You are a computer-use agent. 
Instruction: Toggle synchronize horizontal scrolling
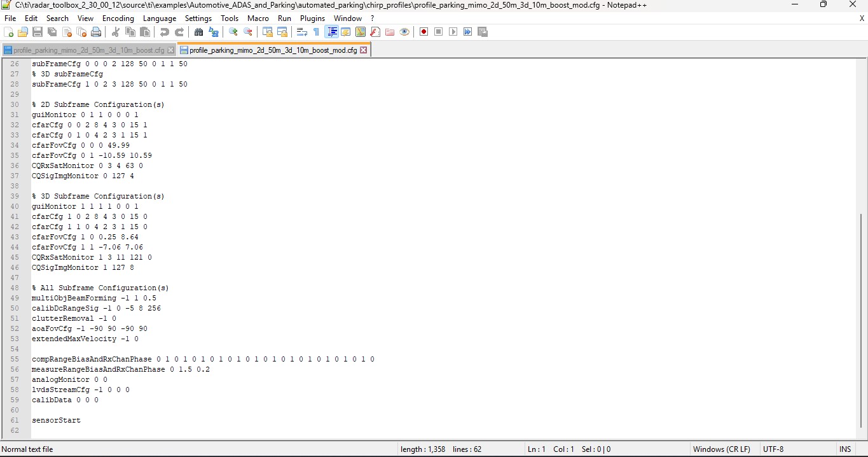pos(282,32)
